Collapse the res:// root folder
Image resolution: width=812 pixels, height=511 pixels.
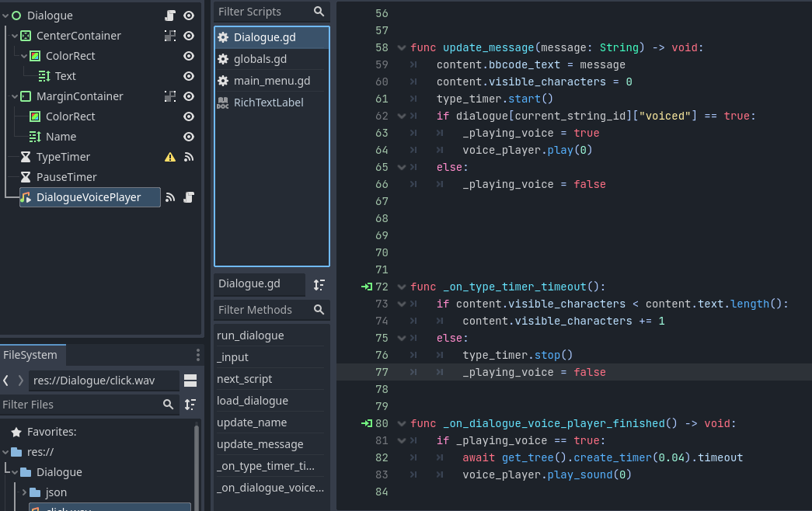point(5,452)
